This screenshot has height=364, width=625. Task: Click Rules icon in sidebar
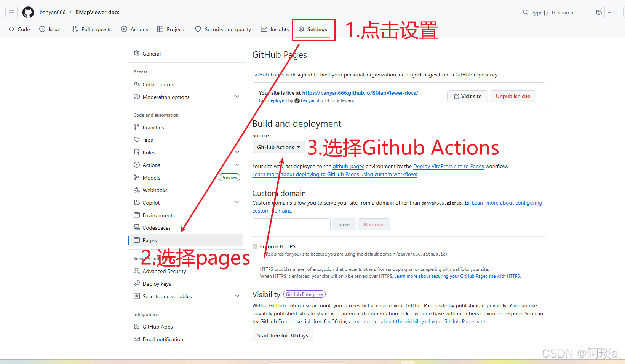pos(137,153)
